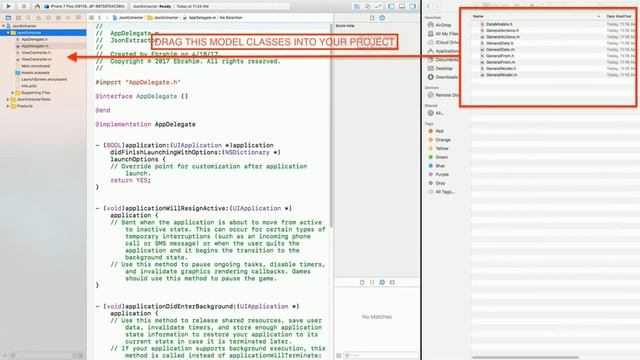
Task: Click JsonExtractor project in jump bar
Action: coord(128,18)
